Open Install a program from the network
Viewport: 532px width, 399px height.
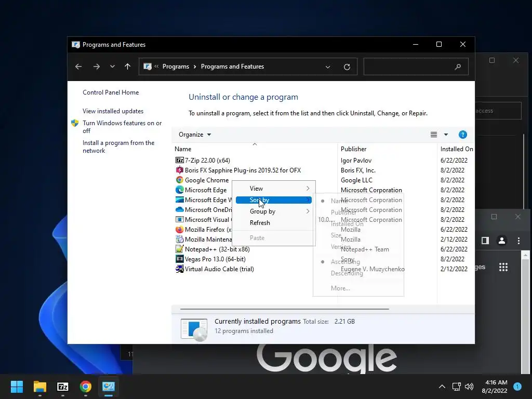(118, 147)
